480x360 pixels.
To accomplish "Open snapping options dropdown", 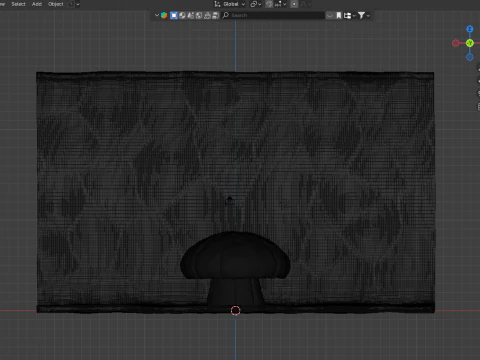I will point(280,4).
